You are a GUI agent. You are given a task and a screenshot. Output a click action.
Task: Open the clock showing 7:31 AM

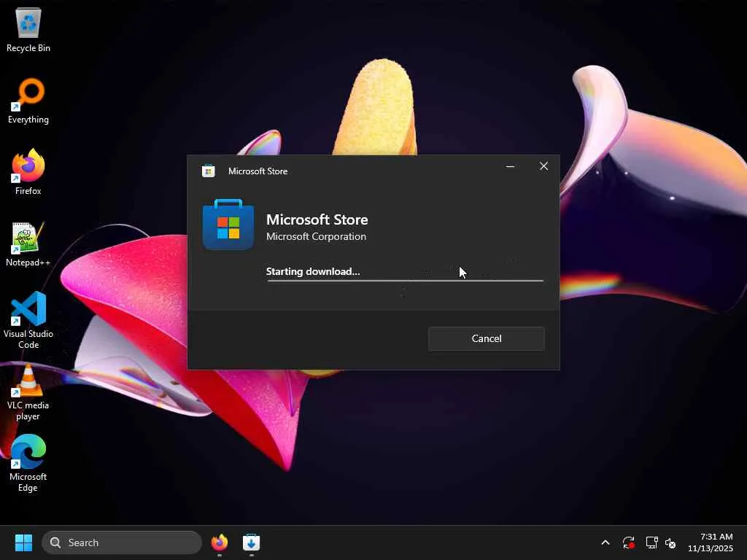[x=711, y=542]
